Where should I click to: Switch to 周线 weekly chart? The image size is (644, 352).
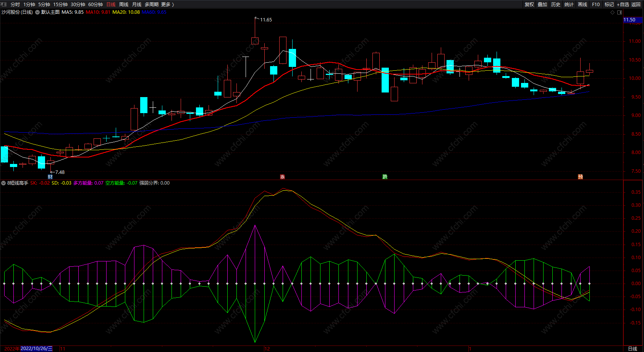point(124,4)
